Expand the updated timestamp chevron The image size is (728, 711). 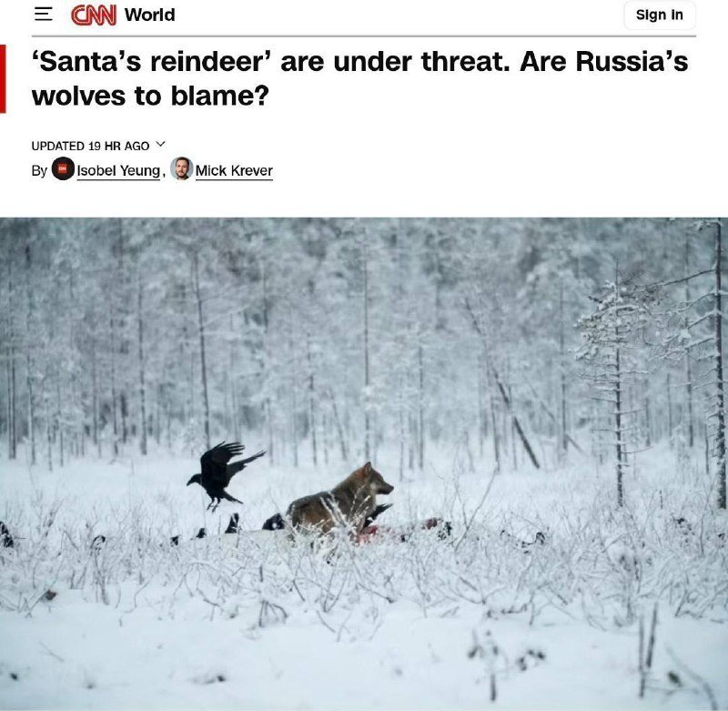[160, 145]
